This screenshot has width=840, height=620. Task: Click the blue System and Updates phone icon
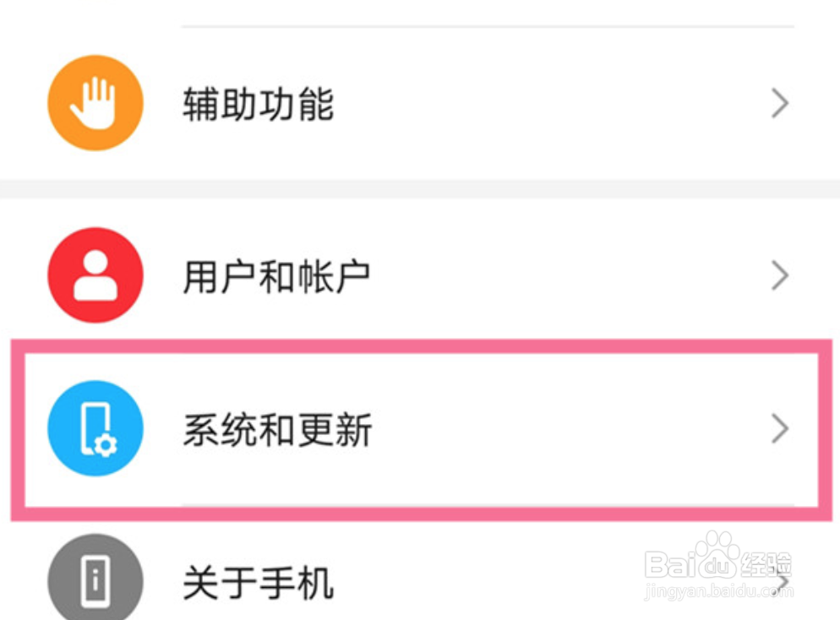(x=95, y=429)
